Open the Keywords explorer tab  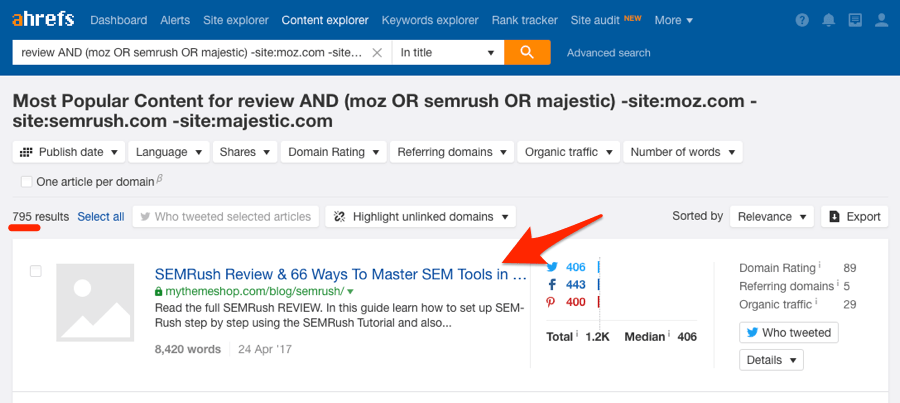[x=430, y=20]
